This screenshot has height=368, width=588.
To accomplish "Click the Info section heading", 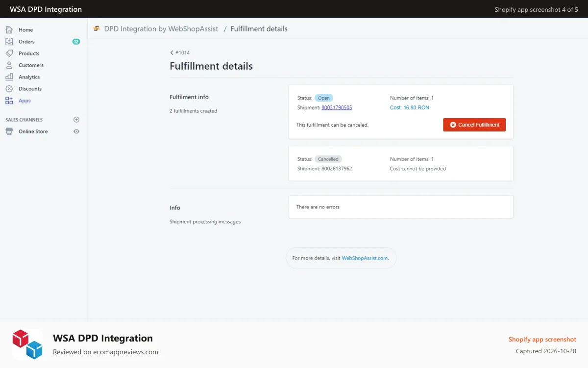I will point(175,208).
